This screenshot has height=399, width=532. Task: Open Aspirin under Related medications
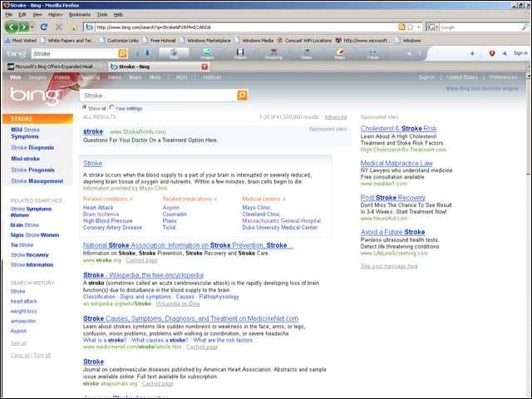click(x=171, y=208)
